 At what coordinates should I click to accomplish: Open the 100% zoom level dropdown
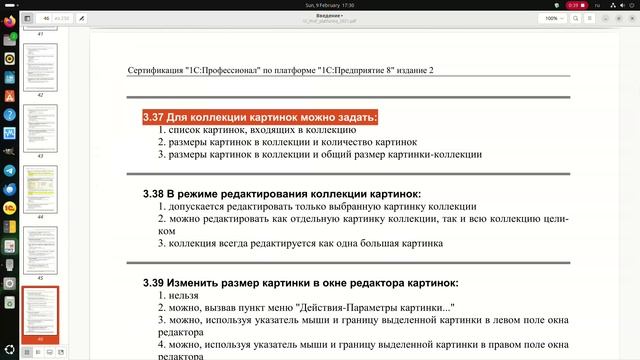553,18
